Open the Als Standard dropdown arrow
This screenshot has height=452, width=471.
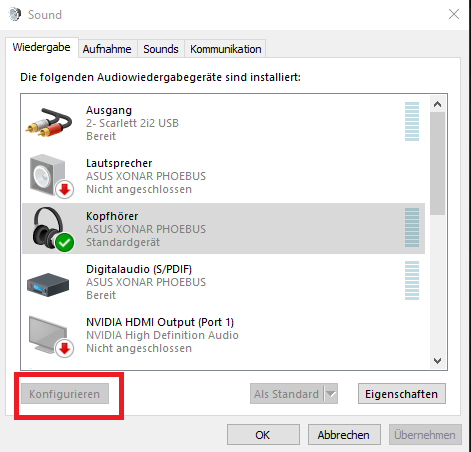point(331,394)
